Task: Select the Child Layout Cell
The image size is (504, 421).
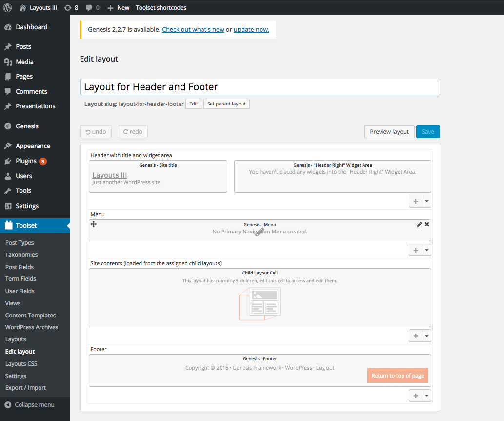Action: (260, 298)
